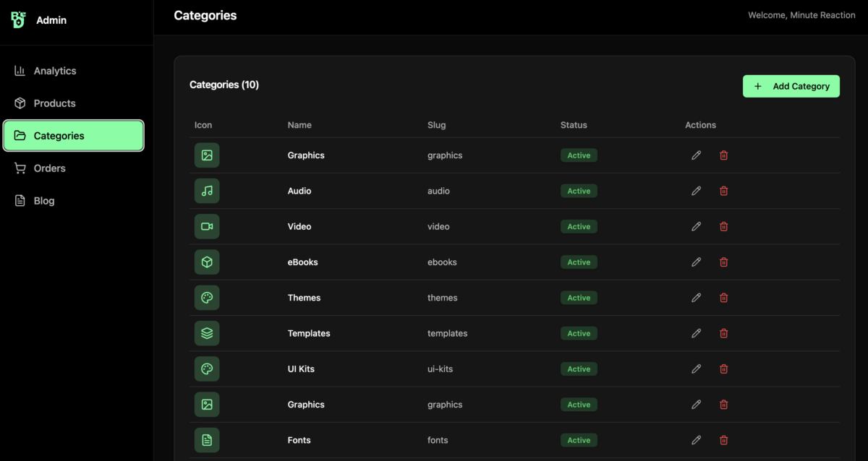The image size is (868, 461).
Task: Click the Admin logo in top-left corner
Action: pyautogui.click(x=19, y=20)
